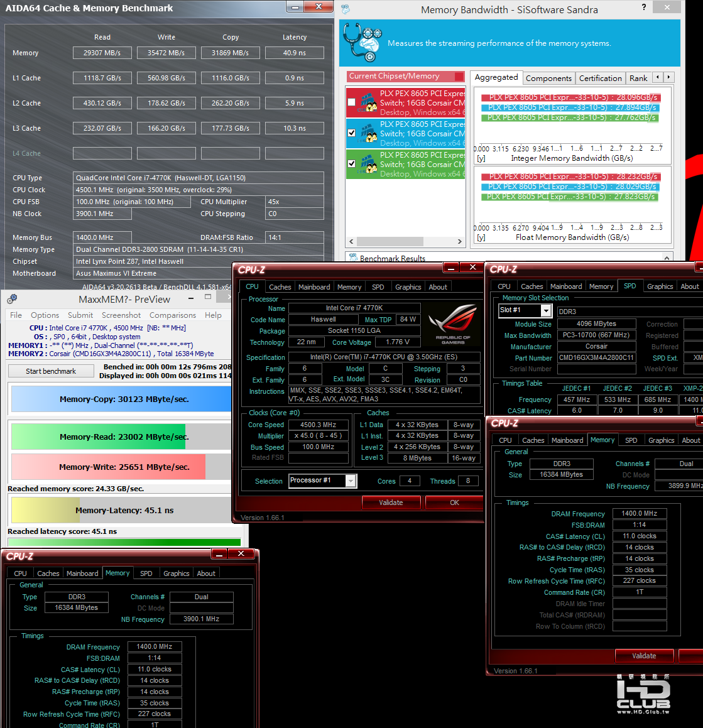The height and width of the screenshot is (728, 703).
Task: Open the Slot #1 dropdown in SPD
Action: 546,310
